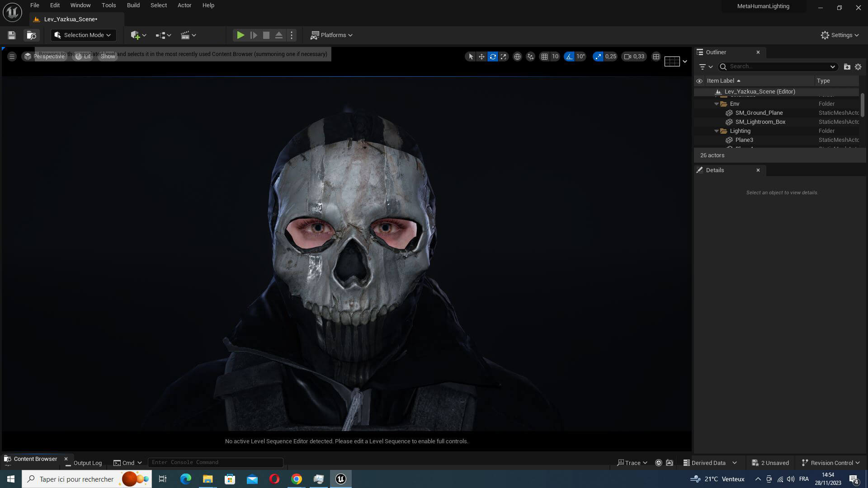868x488 pixels.
Task: Toggle surface snapping icon
Action: [x=530, y=56]
